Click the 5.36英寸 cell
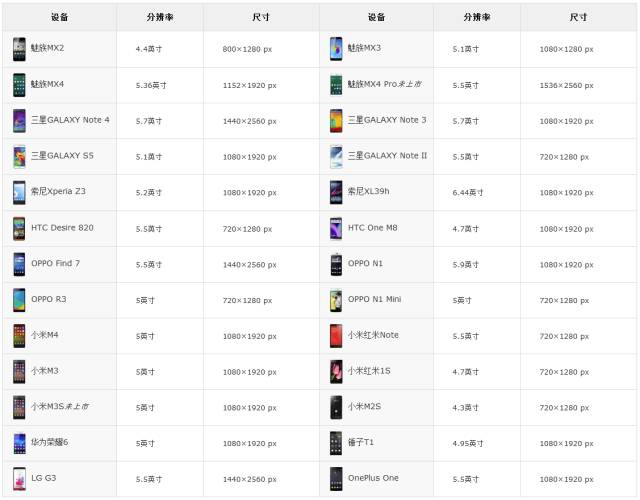The width and height of the screenshot is (640, 500). pyautogui.click(x=151, y=85)
